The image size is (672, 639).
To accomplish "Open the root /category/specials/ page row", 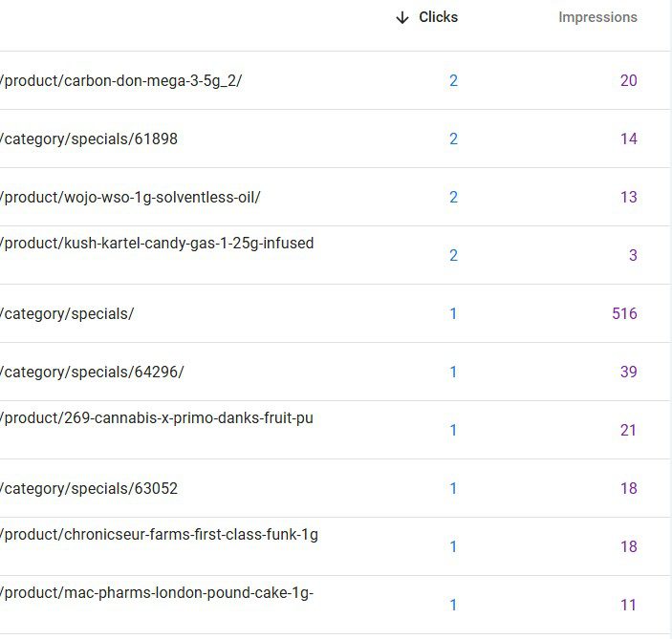I will click(68, 313).
